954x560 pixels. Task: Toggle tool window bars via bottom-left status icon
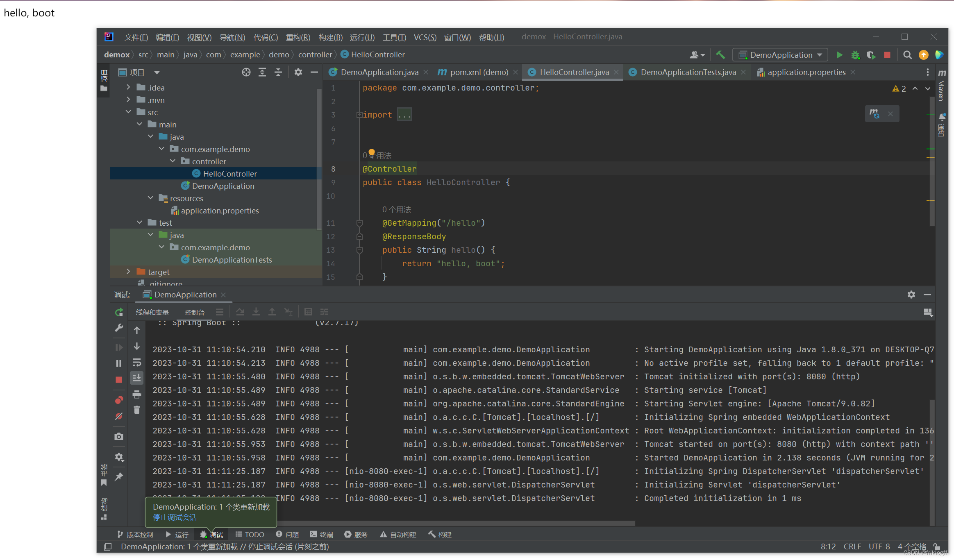(108, 547)
